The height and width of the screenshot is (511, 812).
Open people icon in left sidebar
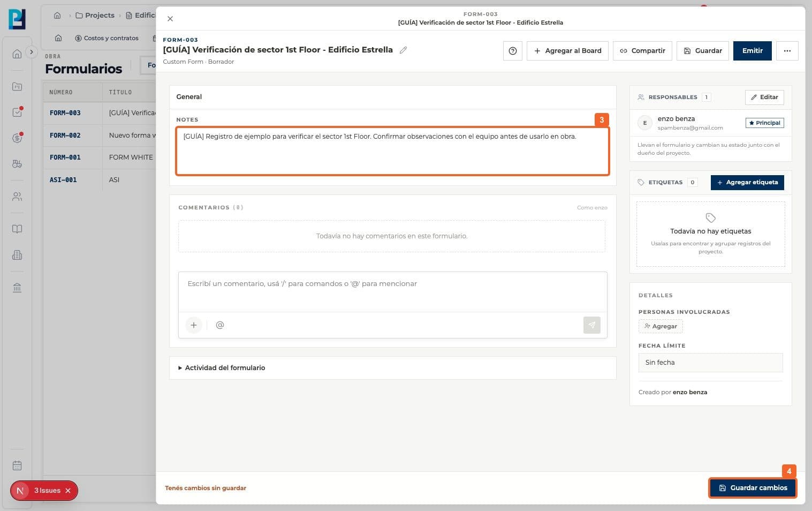point(17,197)
